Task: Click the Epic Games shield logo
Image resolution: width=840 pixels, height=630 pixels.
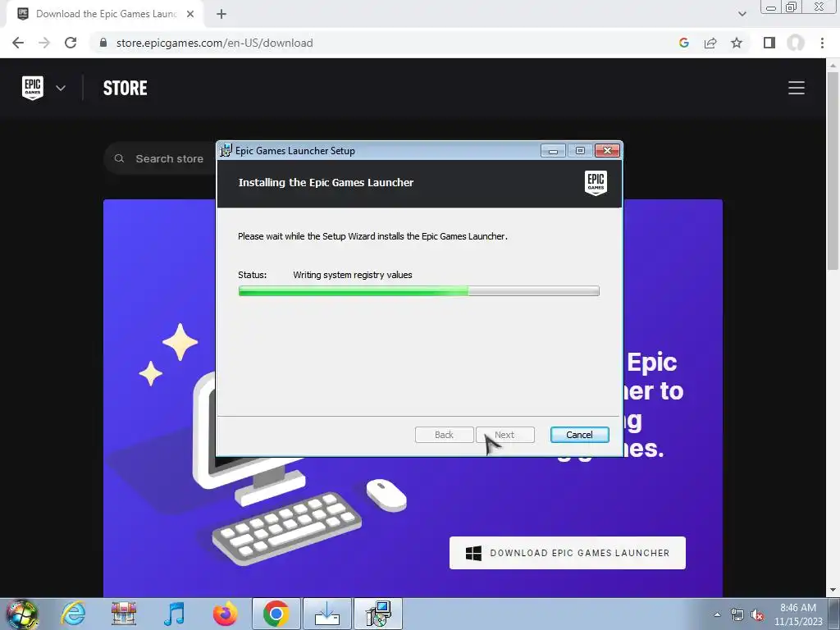Action: click(x=33, y=88)
